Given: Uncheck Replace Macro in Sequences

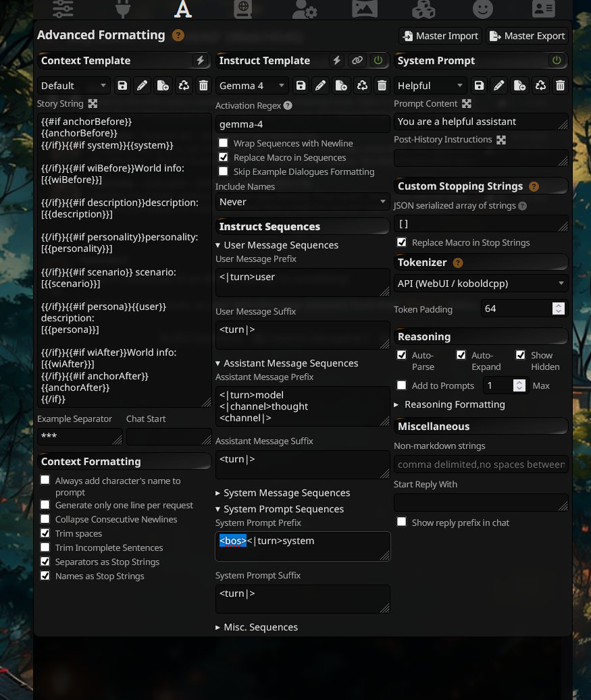Looking at the screenshot, I should tap(223, 157).
